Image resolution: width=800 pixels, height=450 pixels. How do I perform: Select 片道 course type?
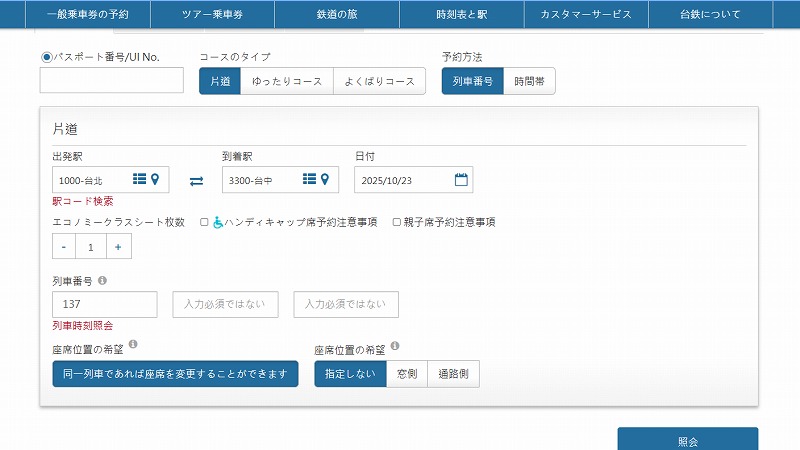coord(220,81)
